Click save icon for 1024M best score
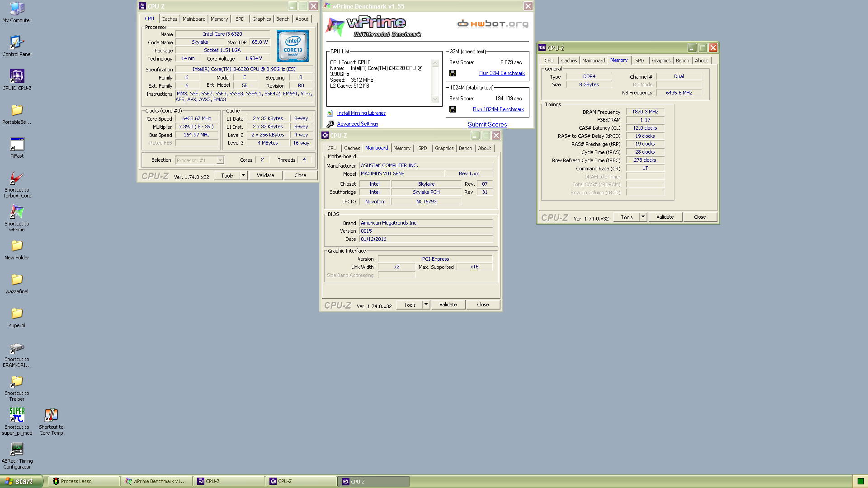Screen dimensions: 868x488 (453, 109)
